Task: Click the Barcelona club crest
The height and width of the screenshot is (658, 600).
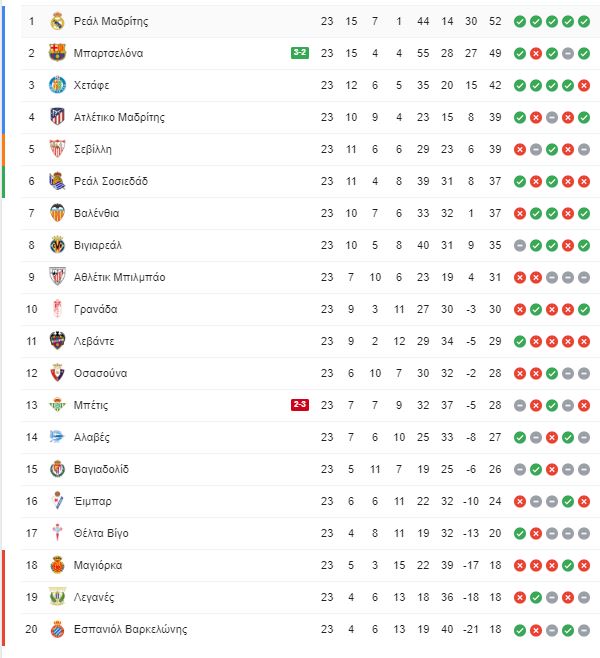Action: click(x=57, y=53)
